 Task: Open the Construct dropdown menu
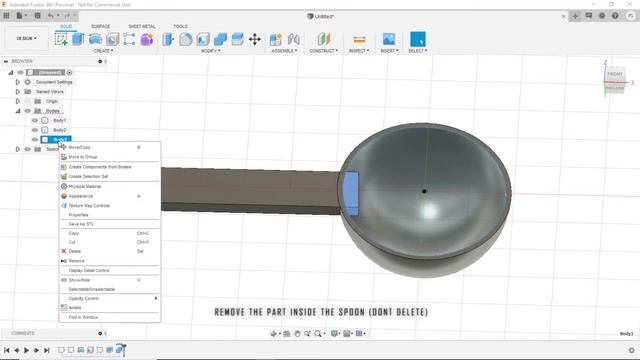[x=323, y=51]
